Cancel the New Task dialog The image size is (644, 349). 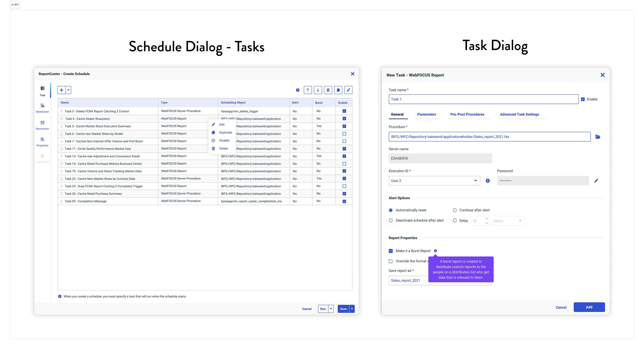coord(561,307)
